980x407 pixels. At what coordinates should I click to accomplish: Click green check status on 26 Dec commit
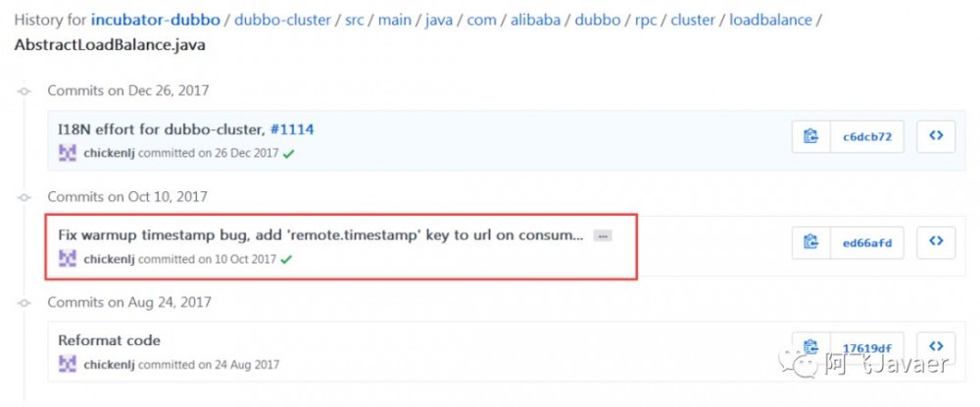click(289, 154)
